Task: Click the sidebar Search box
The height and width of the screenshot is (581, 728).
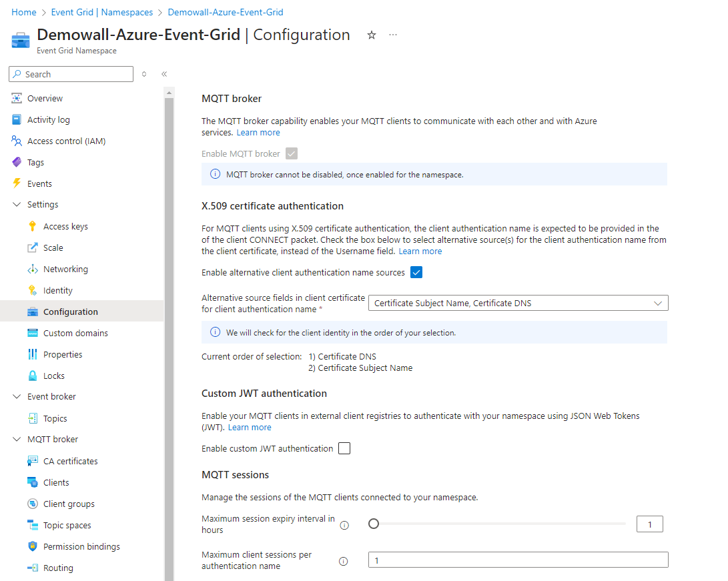Action: coord(71,74)
